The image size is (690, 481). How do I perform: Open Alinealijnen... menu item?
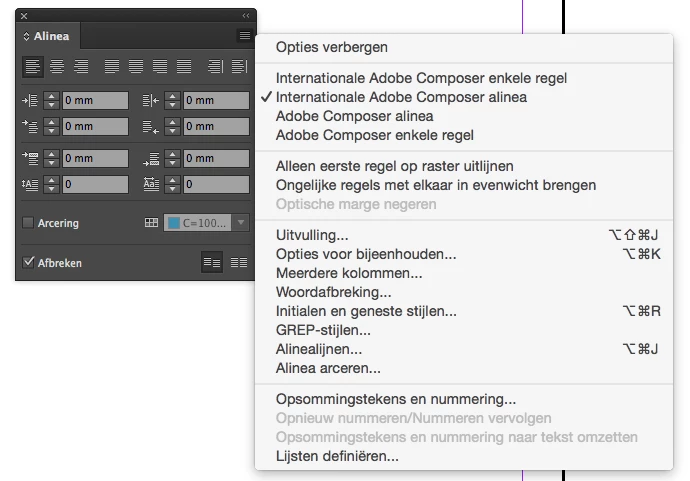click(464, 349)
